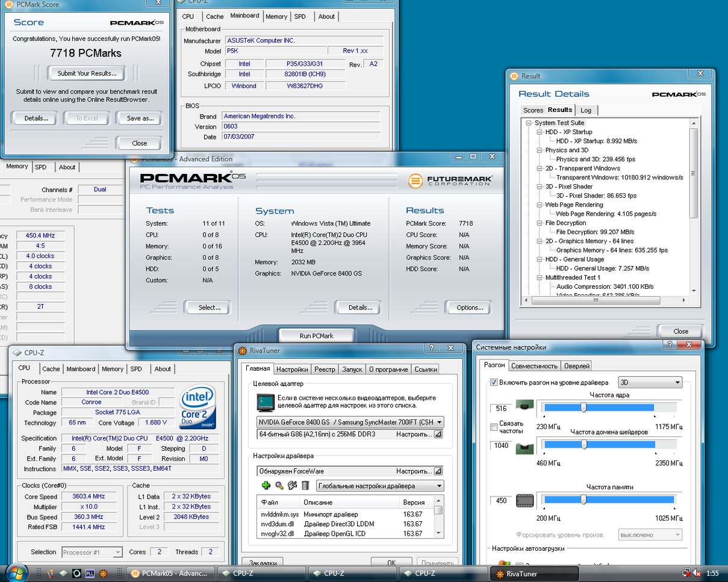Image resolution: width=728 pixels, height=582 pixels.
Task: Click the nvoglv32.dll row in driver file list
Action: [346, 533]
